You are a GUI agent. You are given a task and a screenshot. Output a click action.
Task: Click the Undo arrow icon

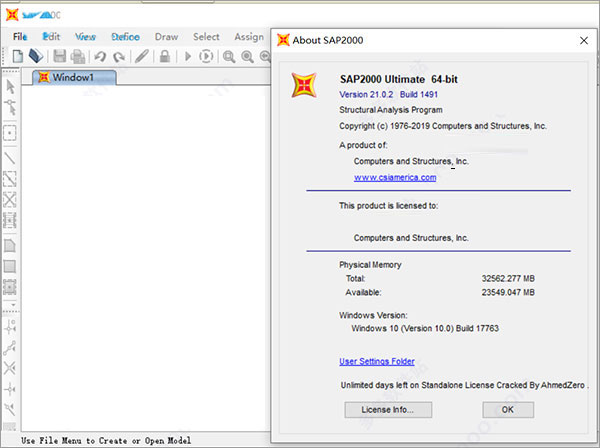(x=100, y=57)
